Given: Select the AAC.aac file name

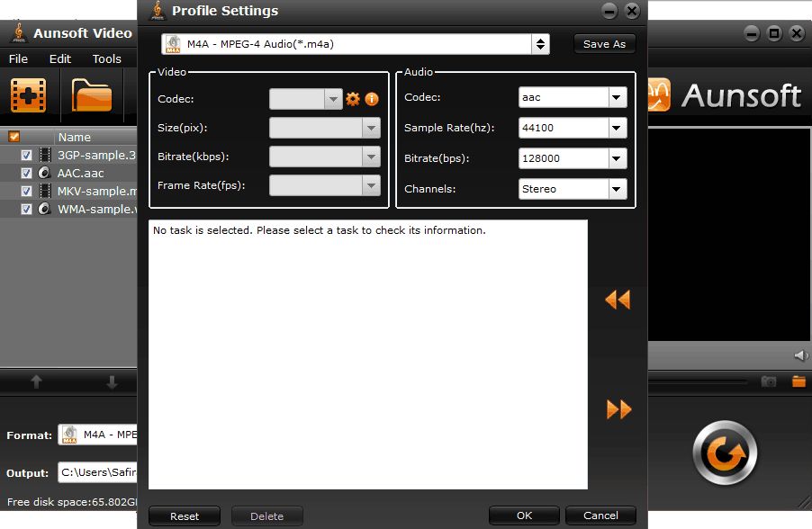Looking at the screenshot, I should tap(81, 174).
